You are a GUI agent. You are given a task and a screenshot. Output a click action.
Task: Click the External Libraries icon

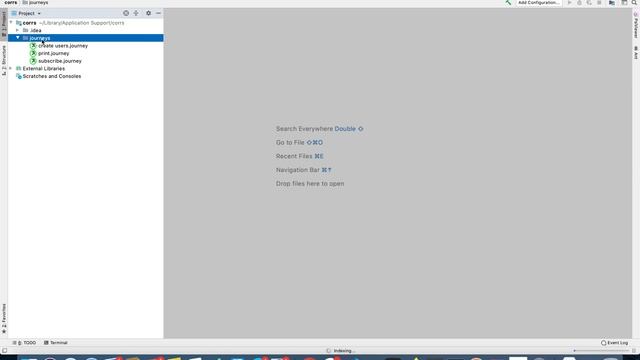pyautogui.click(x=18, y=69)
